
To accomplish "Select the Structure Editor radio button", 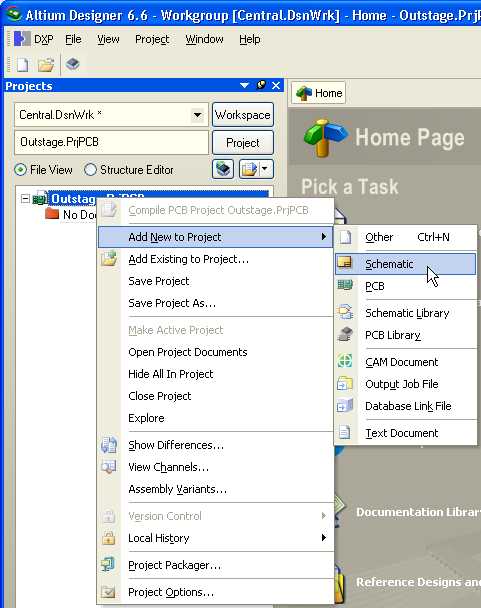I will click(90, 170).
